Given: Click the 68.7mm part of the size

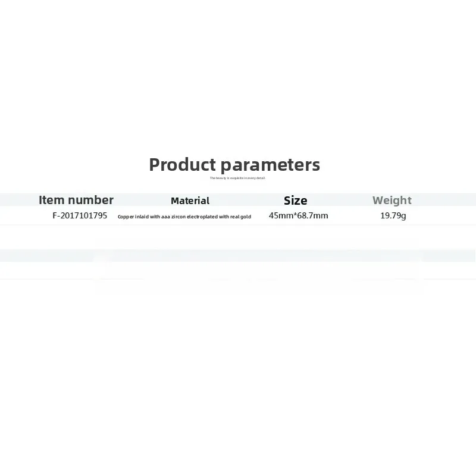Looking at the screenshot, I should click(x=312, y=215).
